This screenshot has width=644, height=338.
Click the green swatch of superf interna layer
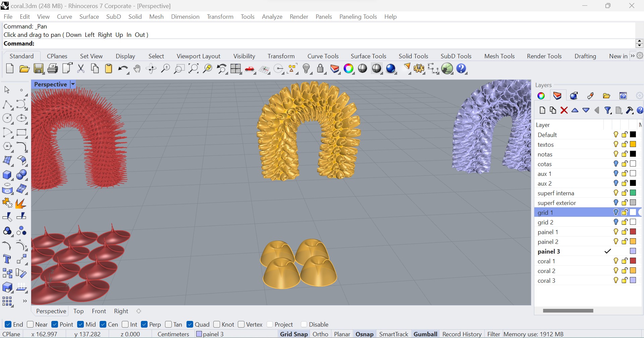pyautogui.click(x=633, y=193)
